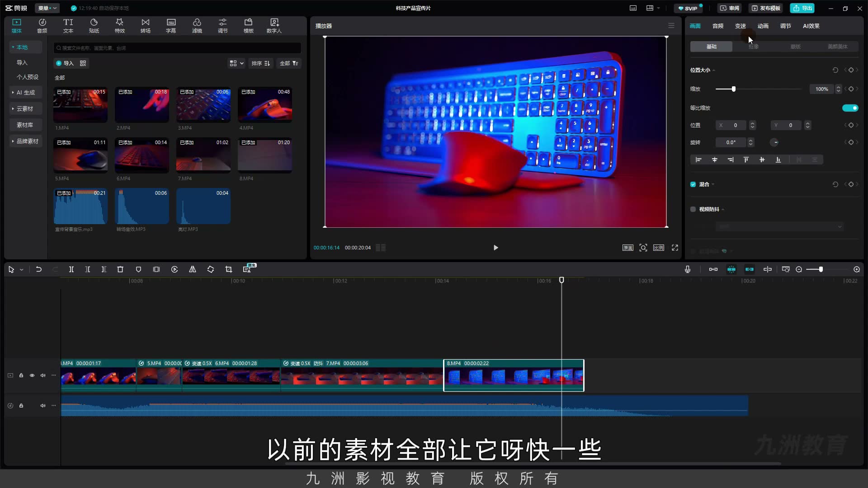Click the undo arrow in timeline toolbar

(x=39, y=269)
